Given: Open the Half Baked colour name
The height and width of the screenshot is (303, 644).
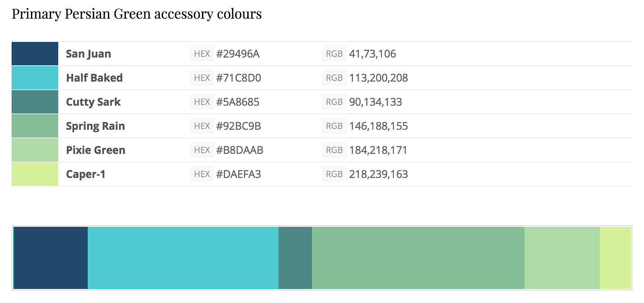Looking at the screenshot, I should pos(95,78).
